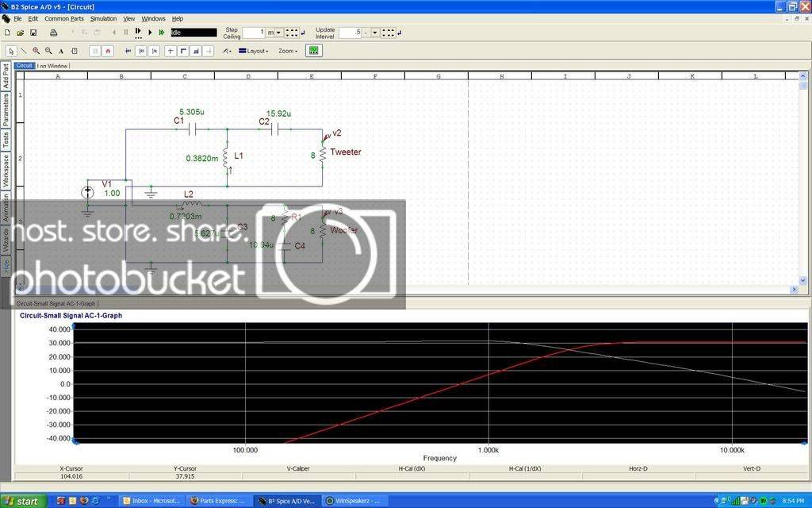Select the text annotation A tool
Image resolution: width=812 pixels, height=508 pixels.
pyautogui.click(x=61, y=51)
